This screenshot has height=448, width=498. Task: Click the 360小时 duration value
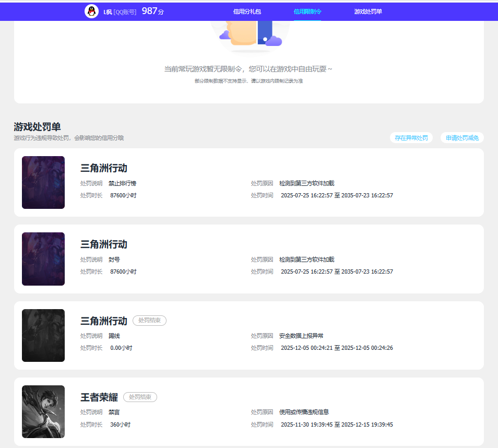[121, 425]
